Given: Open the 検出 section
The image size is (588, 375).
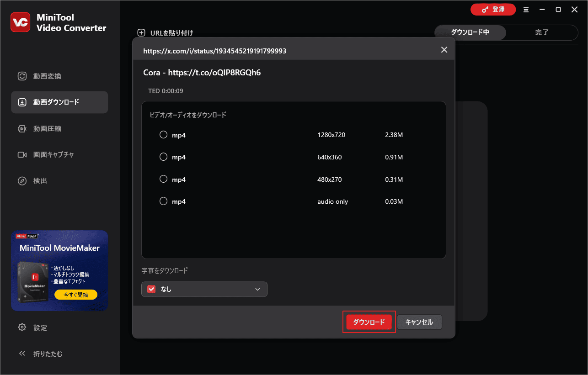Looking at the screenshot, I should pyautogui.click(x=59, y=181).
